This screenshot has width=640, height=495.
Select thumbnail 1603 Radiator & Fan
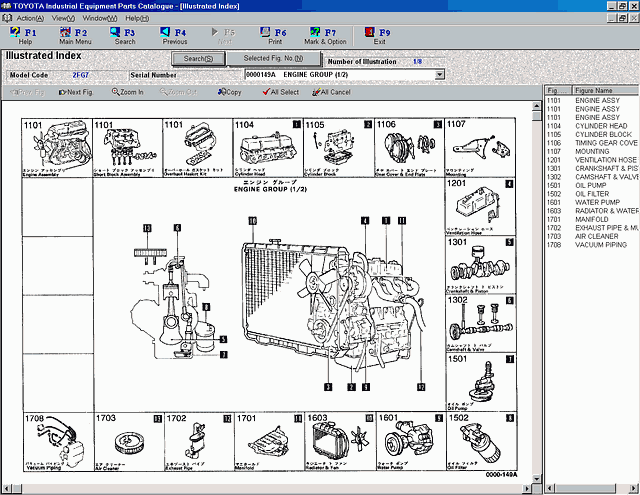point(340,442)
